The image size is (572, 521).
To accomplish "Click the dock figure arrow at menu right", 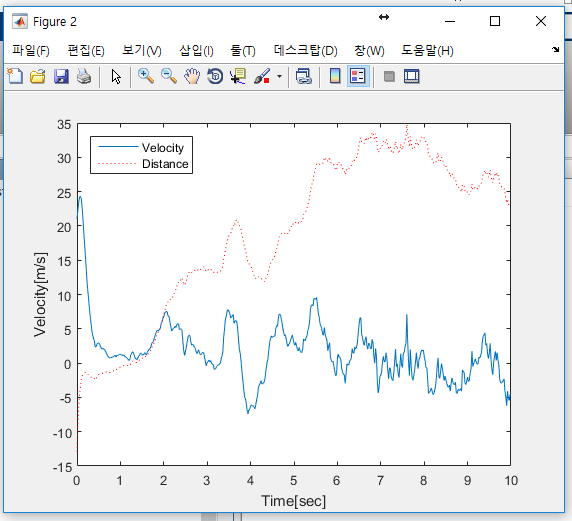I will (x=555, y=50).
